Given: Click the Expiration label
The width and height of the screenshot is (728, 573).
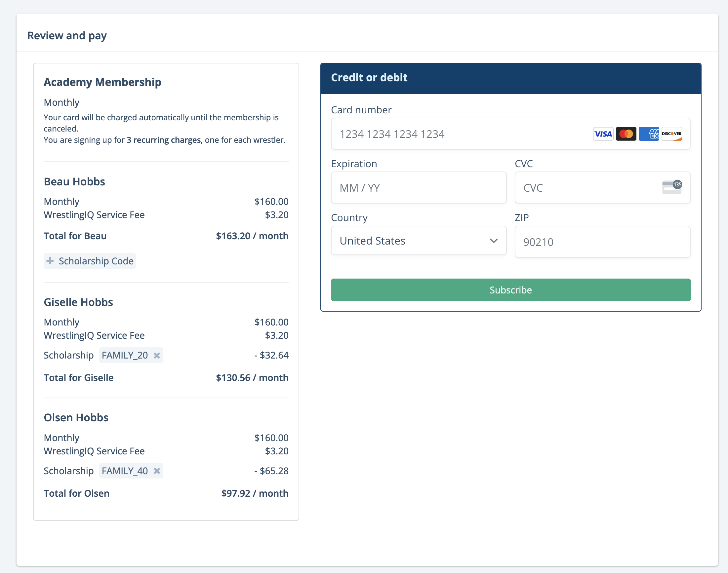Looking at the screenshot, I should point(354,164).
